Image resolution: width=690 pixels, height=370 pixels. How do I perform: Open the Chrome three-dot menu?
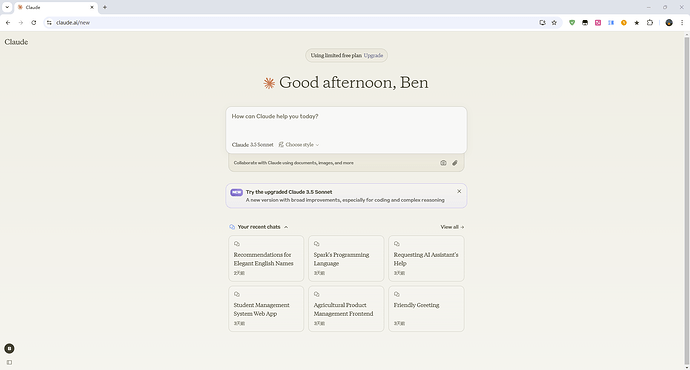[x=682, y=22]
